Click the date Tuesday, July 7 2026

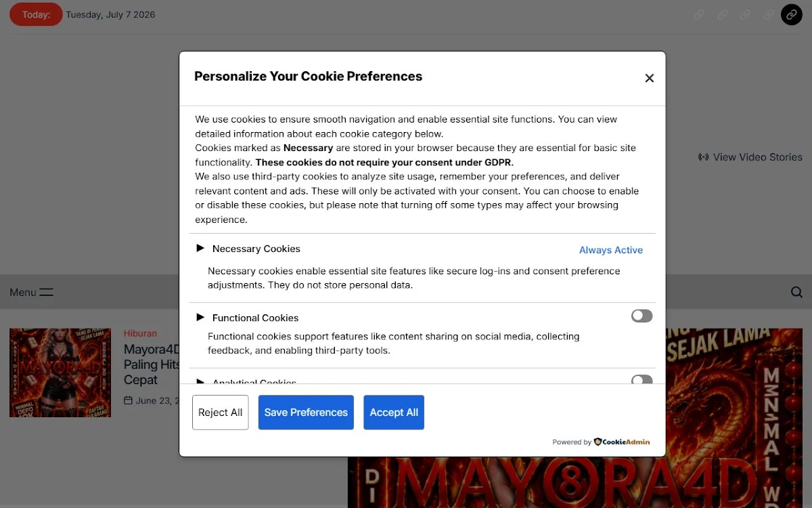[x=110, y=15]
